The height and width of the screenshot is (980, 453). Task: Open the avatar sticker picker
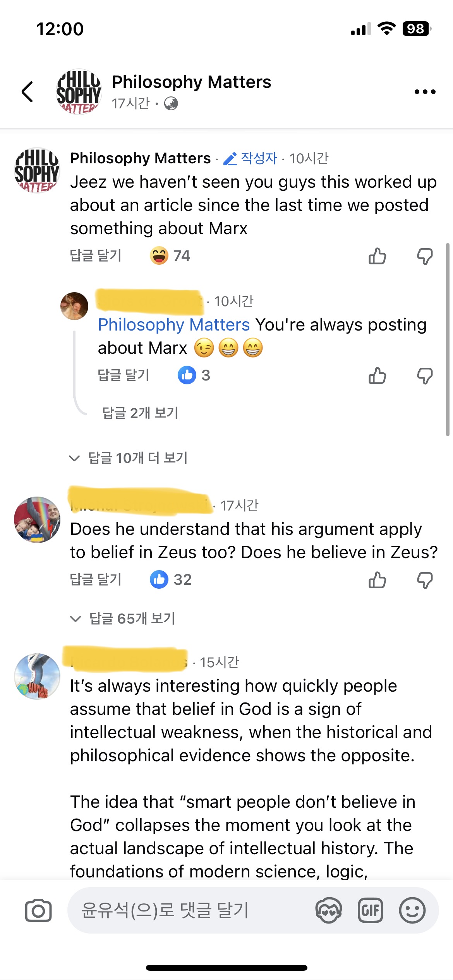pyautogui.click(x=328, y=910)
